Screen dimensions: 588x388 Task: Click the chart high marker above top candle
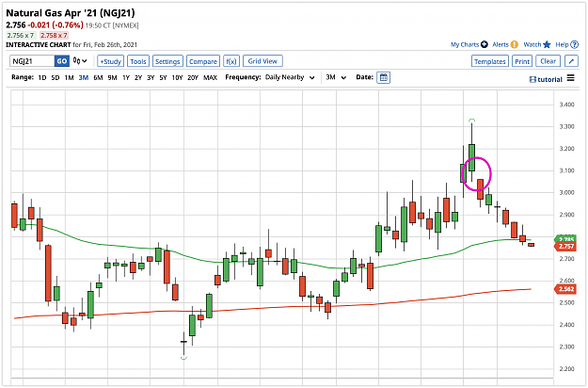(471, 121)
